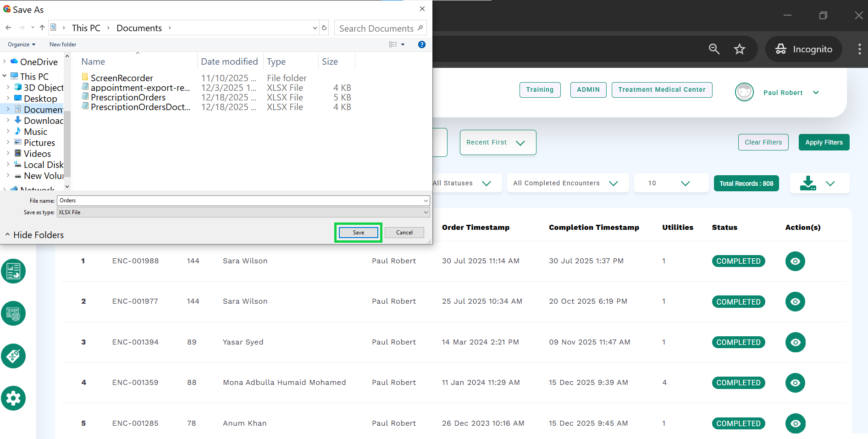The width and height of the screenshot is (868, 439).
Task: Click the Save As help icon
Action: pos(421,44)
